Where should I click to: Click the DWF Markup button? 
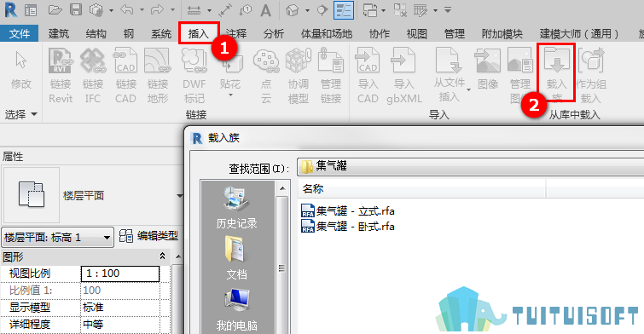click(x=194, y=75)
